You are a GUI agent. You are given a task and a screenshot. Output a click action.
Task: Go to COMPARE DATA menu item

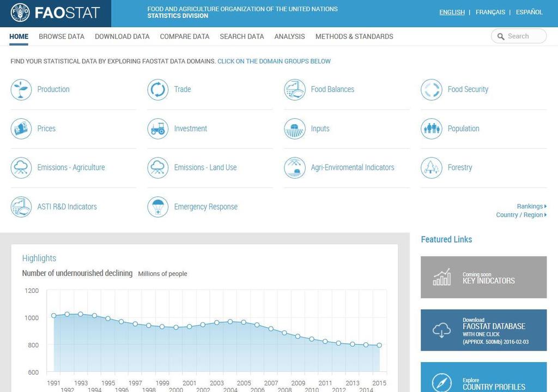[184, 36]
